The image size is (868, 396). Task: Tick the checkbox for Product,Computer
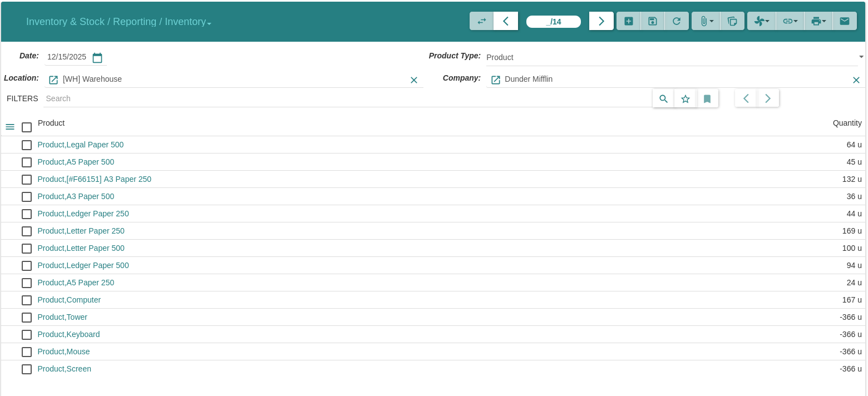27,300
